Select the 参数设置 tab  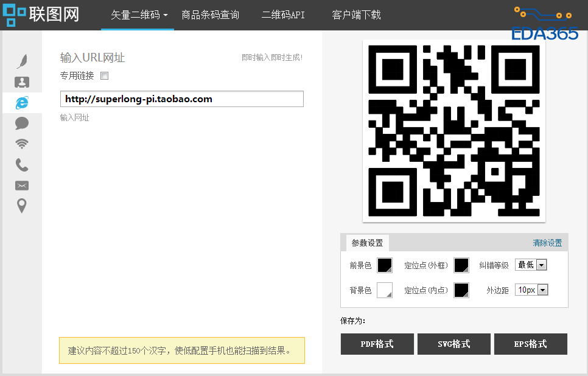(x=368, y=243)
